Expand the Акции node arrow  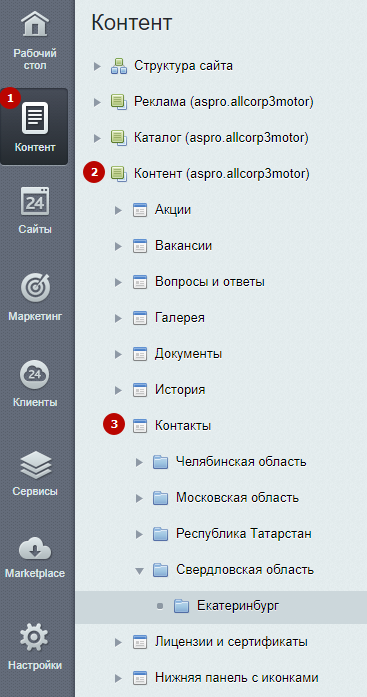118,210
